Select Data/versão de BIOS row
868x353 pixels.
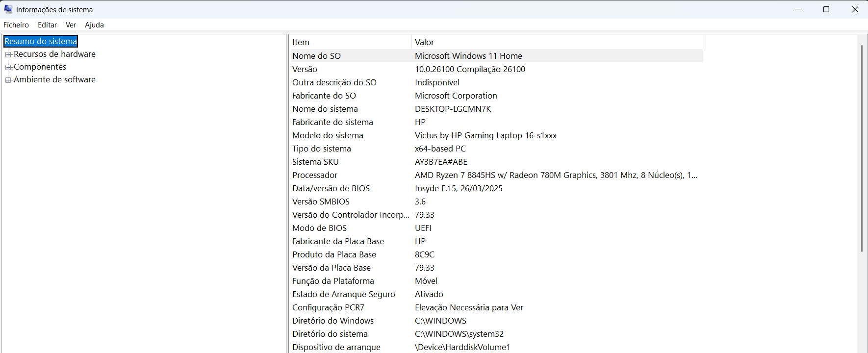pos(496,188)
